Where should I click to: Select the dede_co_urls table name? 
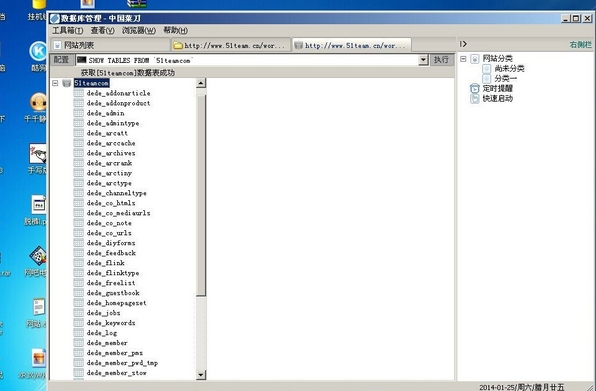coord(109,233)
